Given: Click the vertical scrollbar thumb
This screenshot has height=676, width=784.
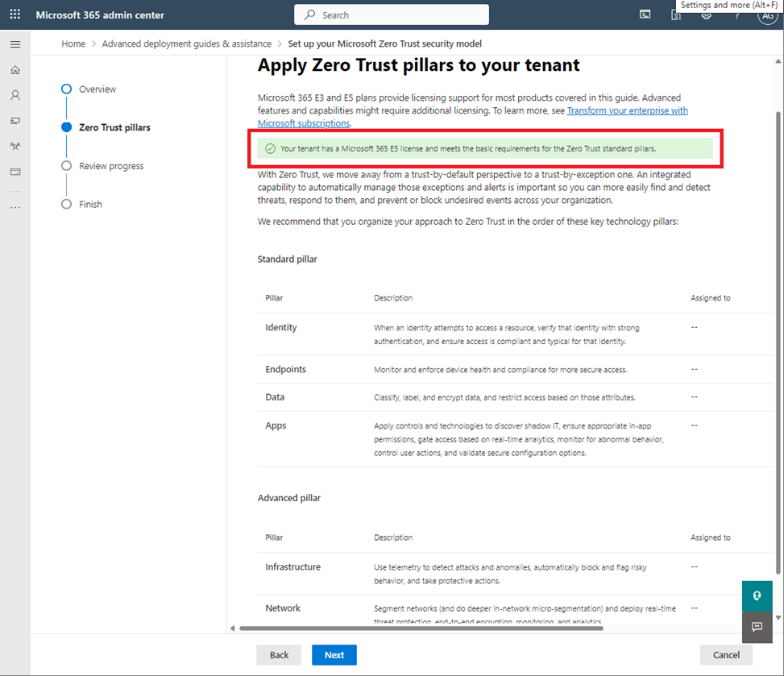Looking at the screenshot, I should pyautogui.click(x=778, y=343).
